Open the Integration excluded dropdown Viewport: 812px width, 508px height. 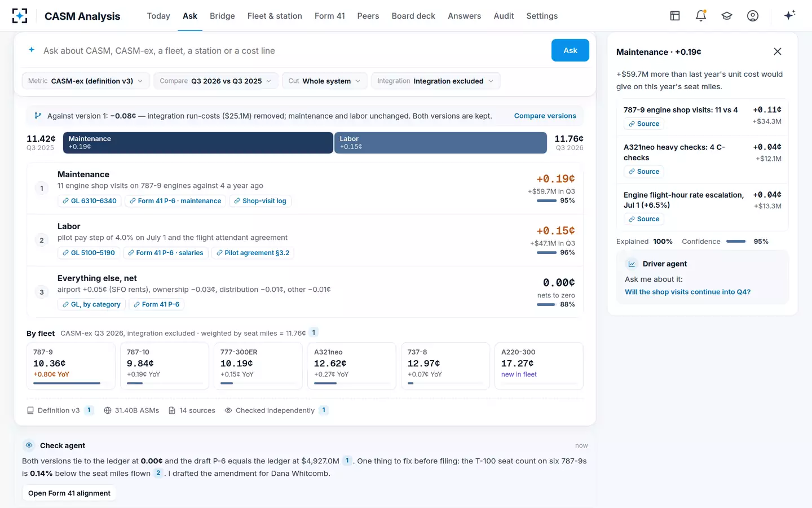pyautogui.click(x=435, y=81)
